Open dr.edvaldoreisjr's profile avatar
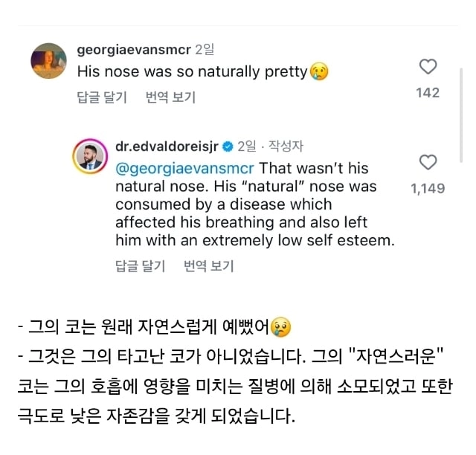The height and width of the screenshot is (455, 476). [88, 155]
